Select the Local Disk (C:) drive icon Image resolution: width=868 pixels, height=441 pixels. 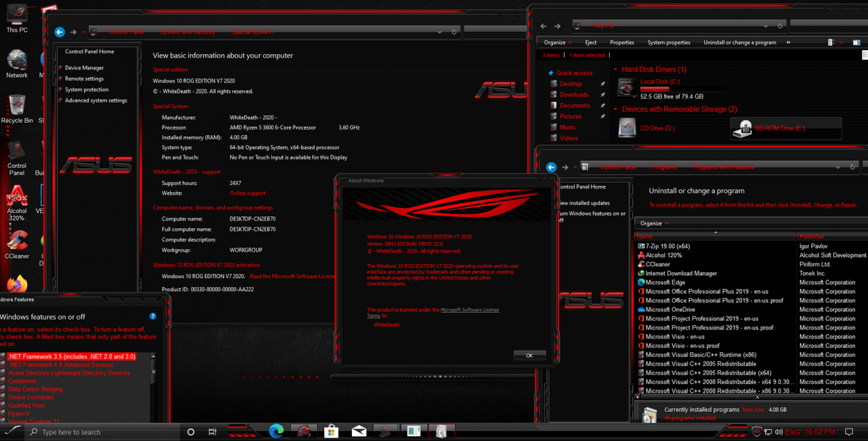[627, 87]
